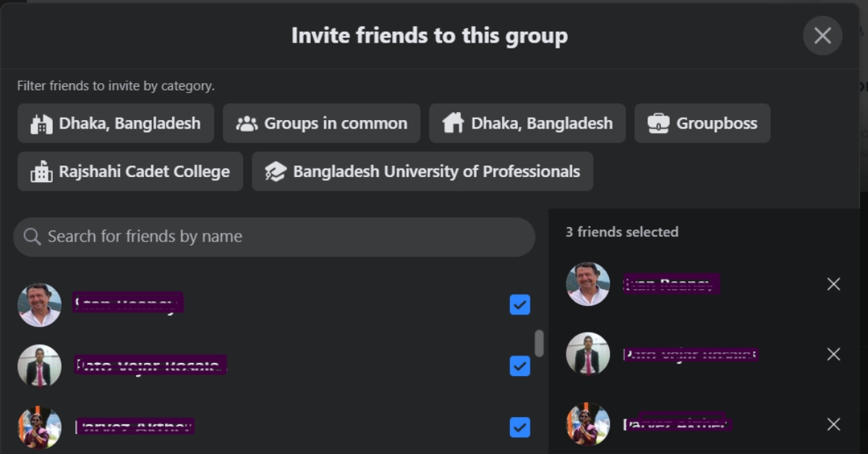Remove first selected friend with X
868x454 pixels.
[833, 284]
